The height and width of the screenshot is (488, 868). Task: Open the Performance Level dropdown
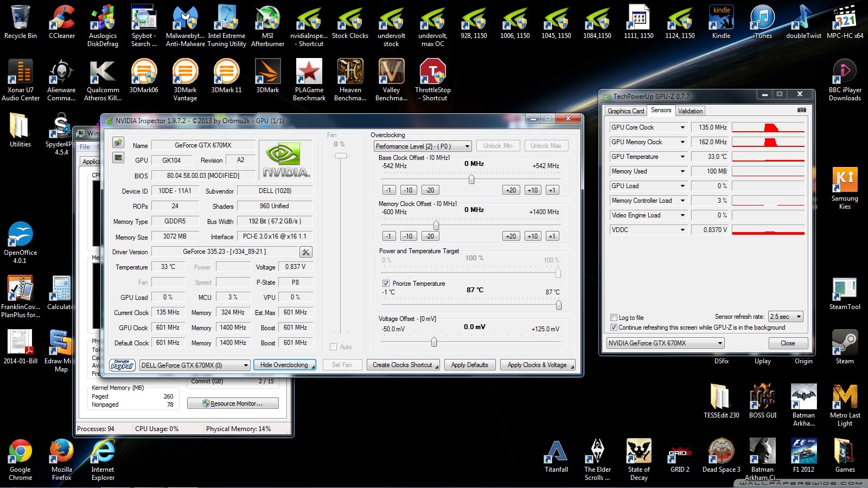point(423,146)
